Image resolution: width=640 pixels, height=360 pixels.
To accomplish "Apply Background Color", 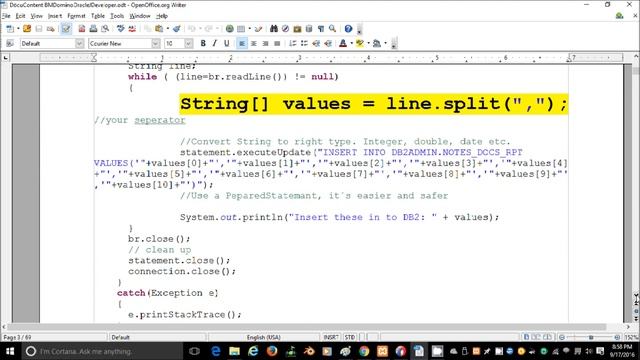I will click(377, 43).
